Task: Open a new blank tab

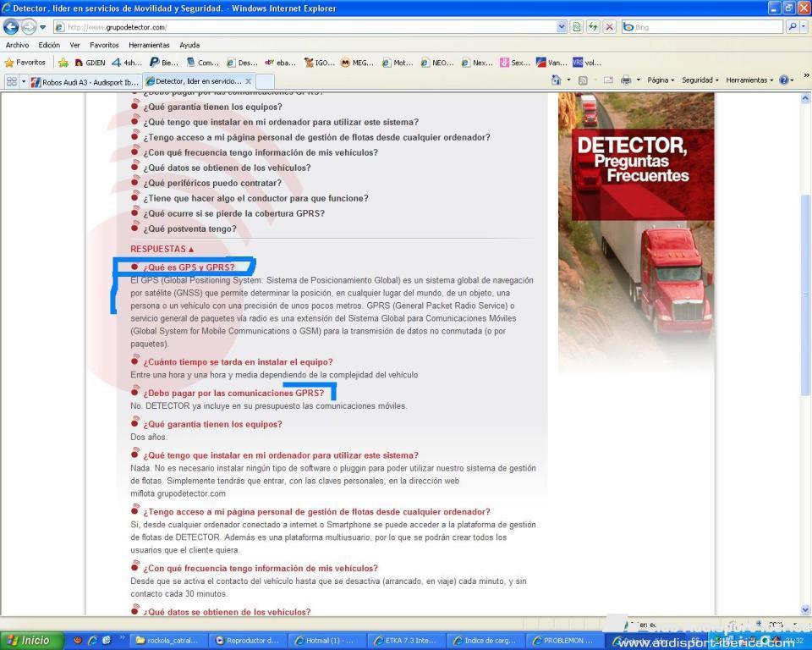Action: pos(265,81)
